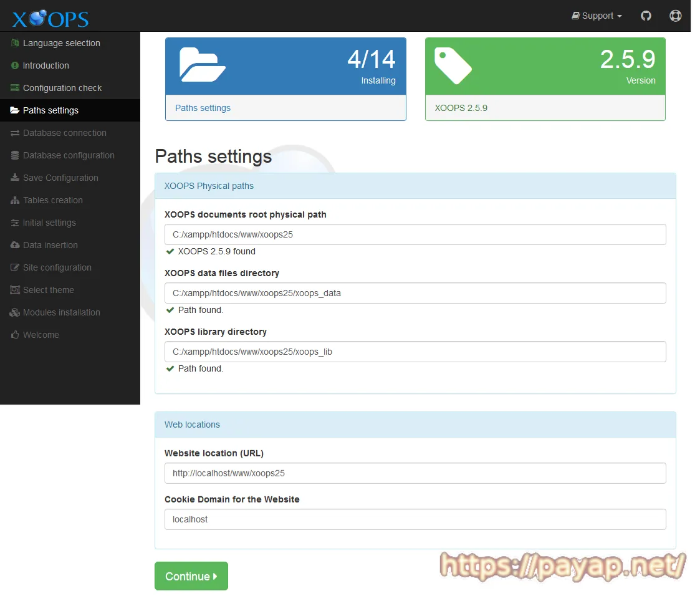This screenshot has height=596, width=700.
Task: Edit XOOPS documents root physical path field
Action: pos(415,234)
